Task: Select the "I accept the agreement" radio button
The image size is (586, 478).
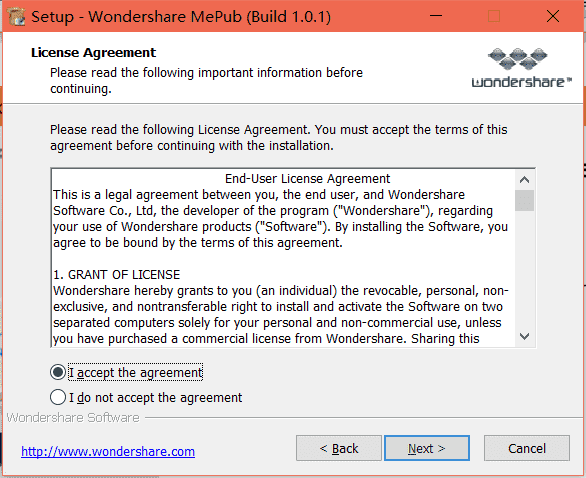Action: (x=58, y=372)
